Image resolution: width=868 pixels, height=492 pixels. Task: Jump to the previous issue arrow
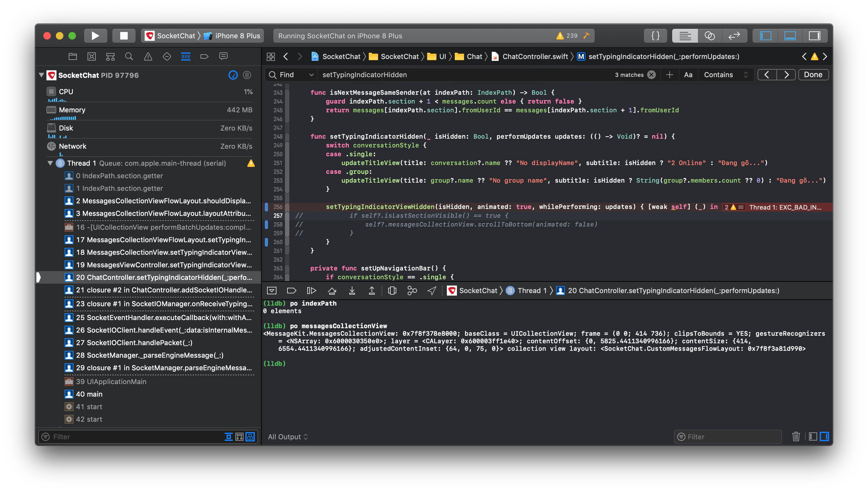point(805,56)
